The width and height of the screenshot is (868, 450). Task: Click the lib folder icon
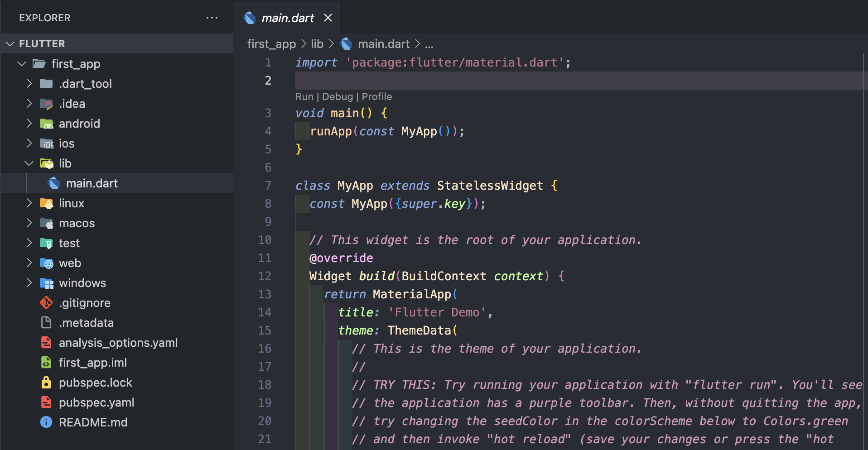pyautogui.click(x=46, y=163)
